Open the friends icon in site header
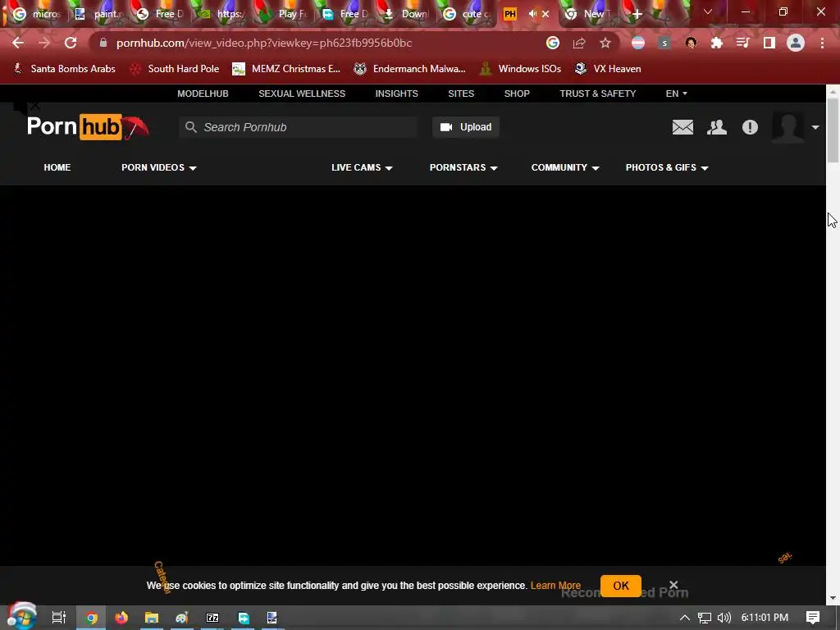This screenshot has height=630, width=840. point(717,127)
